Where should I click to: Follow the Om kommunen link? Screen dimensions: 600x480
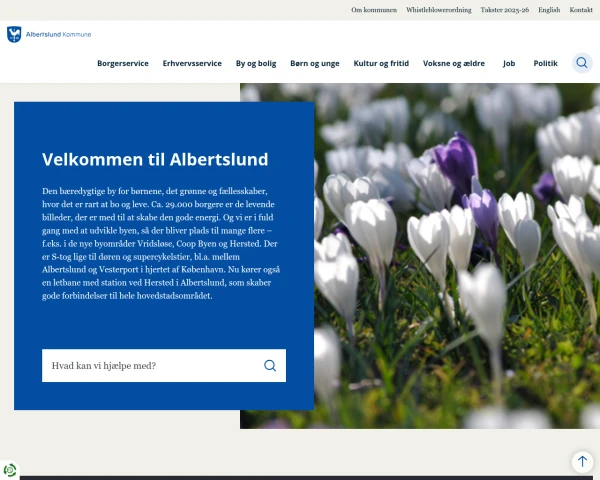coord(374,10)
